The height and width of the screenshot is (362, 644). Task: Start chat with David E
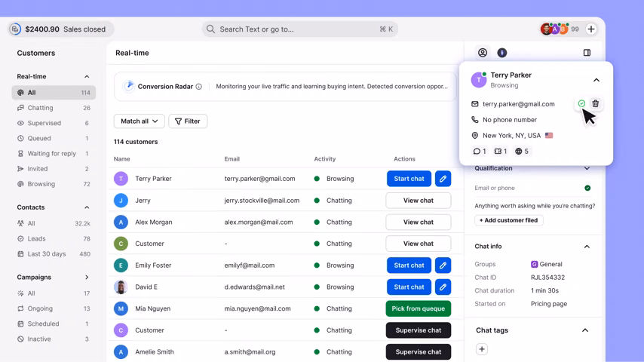click(x=409, y=287)
